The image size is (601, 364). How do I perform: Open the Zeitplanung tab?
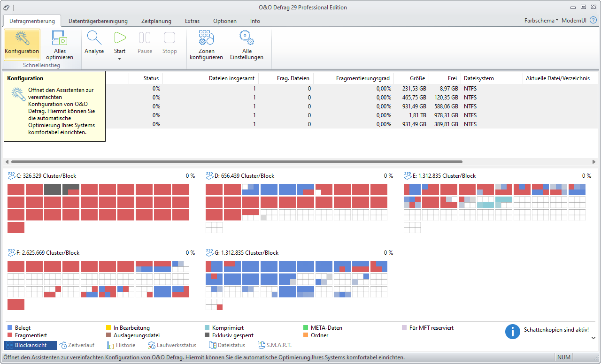click(156, 21)
